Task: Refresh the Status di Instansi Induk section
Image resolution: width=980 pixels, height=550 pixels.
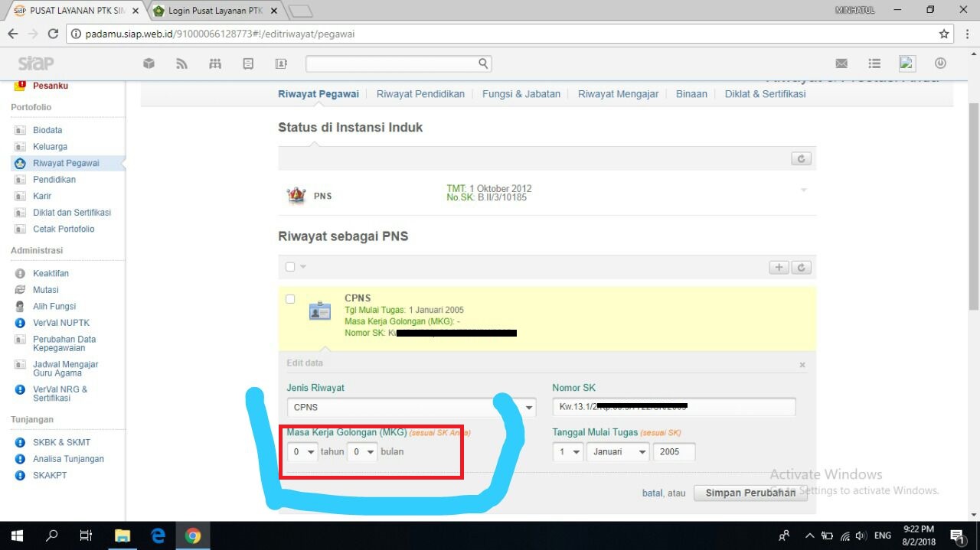Action: [801, 159]
